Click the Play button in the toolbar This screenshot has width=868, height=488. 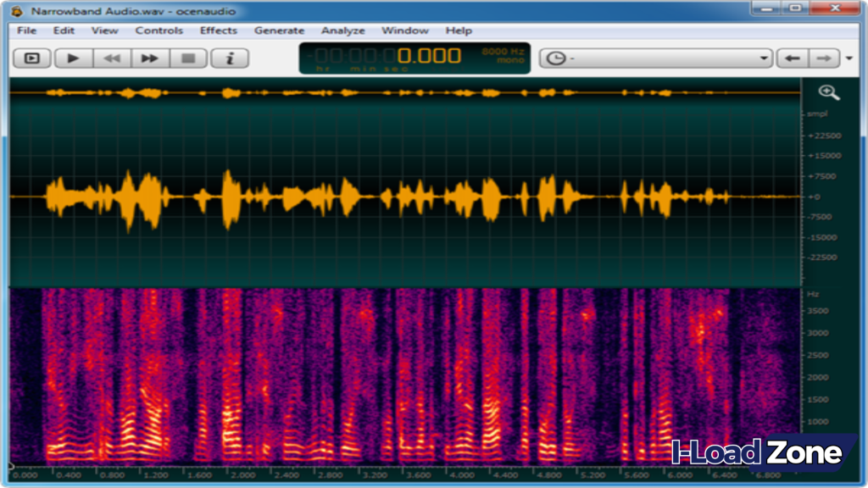tap(73, 58)
